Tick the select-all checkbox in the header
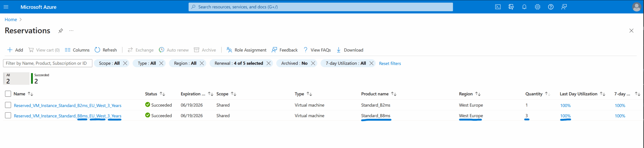The image size is (644, 148). [x=8, y=94]
